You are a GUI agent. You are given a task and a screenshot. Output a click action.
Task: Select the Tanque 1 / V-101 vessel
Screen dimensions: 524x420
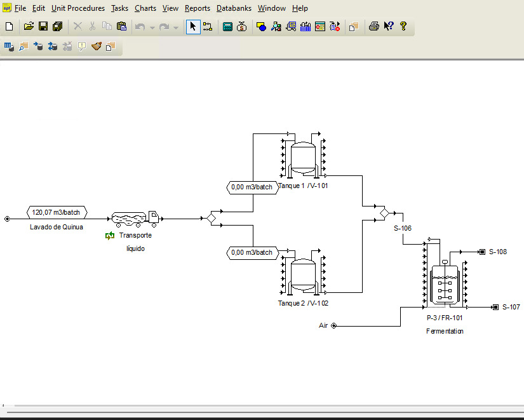(x=303, y=158)
